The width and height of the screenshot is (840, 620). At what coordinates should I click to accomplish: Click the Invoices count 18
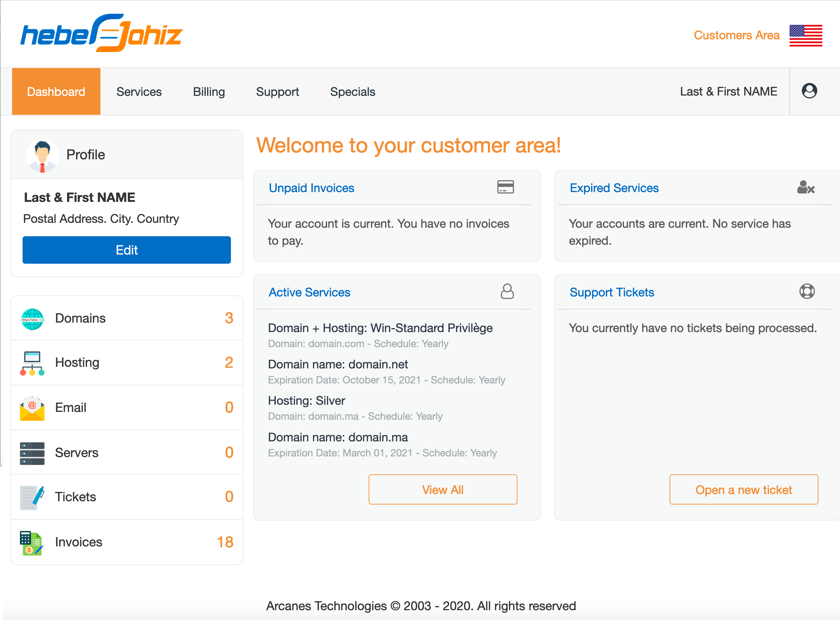tap(225, 542)
